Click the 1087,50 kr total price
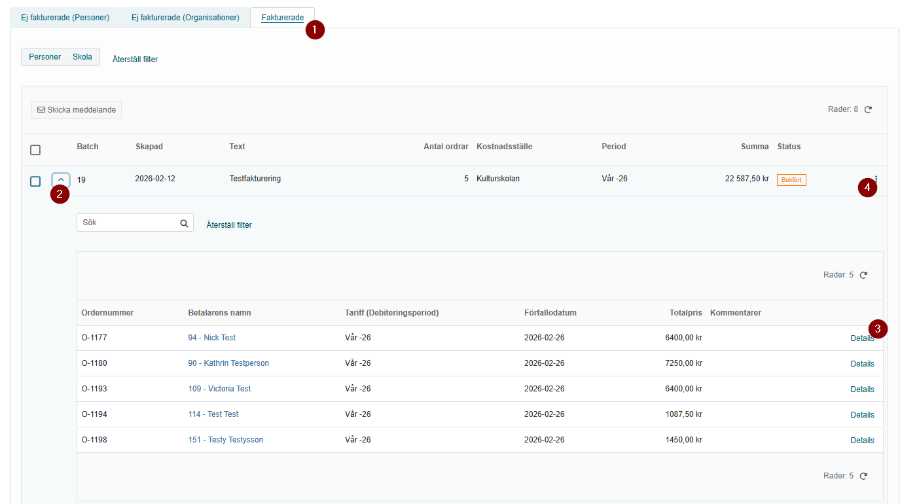The height and width of the screenshot is (504, 906). 684,414
